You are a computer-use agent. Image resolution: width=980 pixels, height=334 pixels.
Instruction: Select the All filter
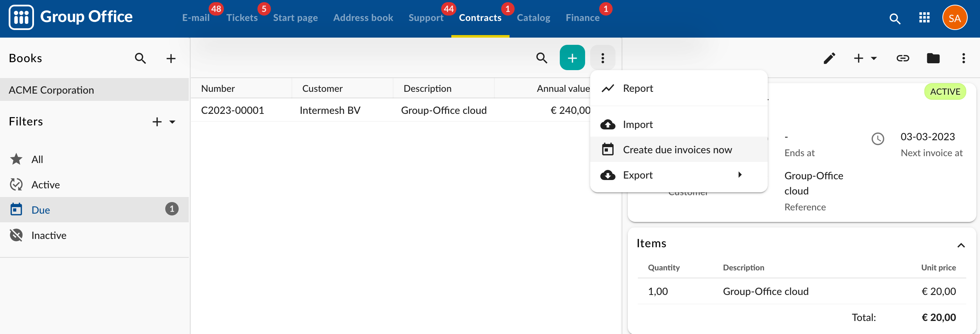pos(94,159)
